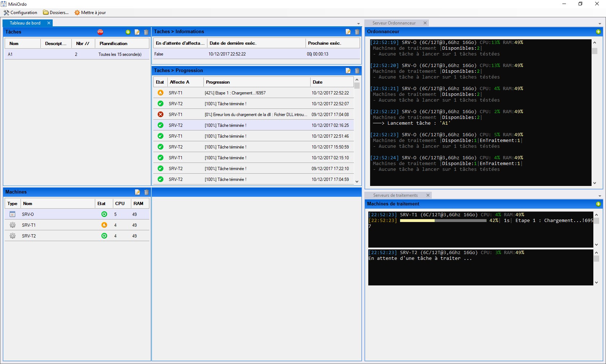Click trash icon in Taches > Progression header
Viewport: 606px width, 364px height.
pyautogui.click(x=357, y=71)
